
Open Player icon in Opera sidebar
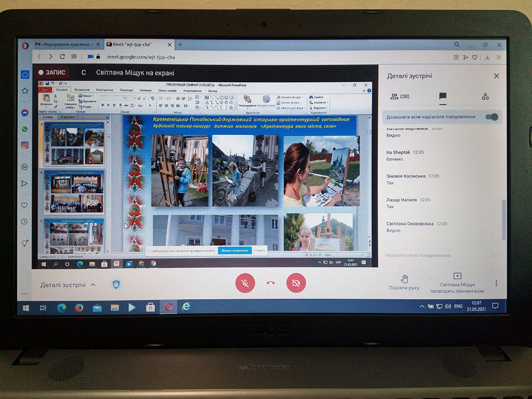[24, 167]
